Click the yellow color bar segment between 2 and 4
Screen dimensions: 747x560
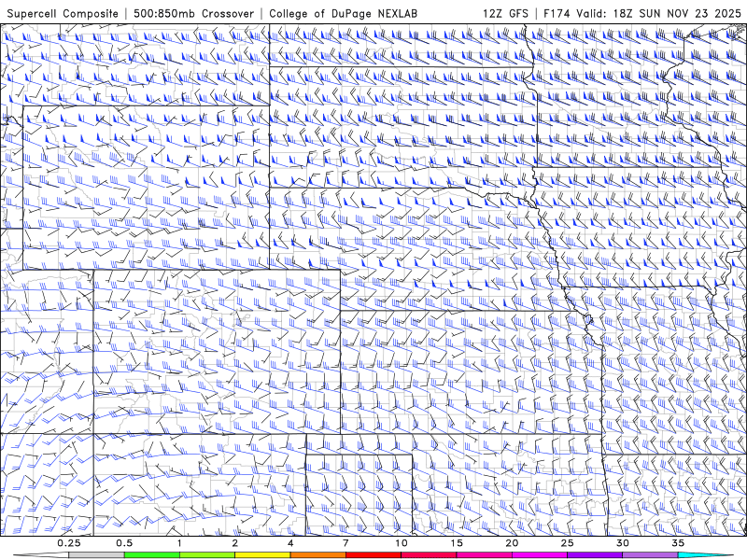coord(262,555)
